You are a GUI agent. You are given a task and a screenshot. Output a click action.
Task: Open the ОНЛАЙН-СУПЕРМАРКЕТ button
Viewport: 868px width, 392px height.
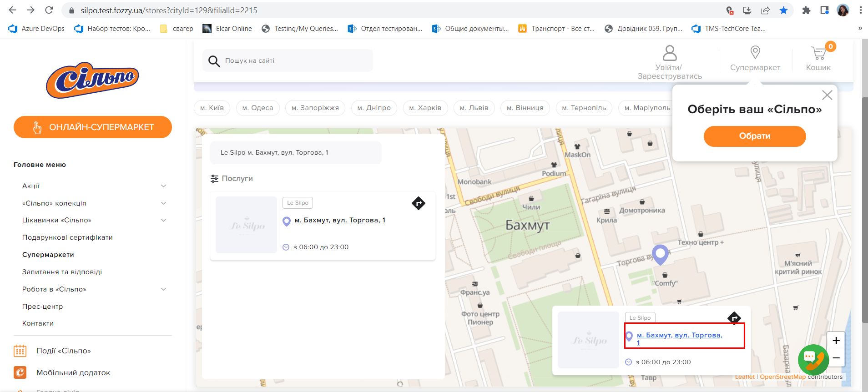tap(93, 127)
